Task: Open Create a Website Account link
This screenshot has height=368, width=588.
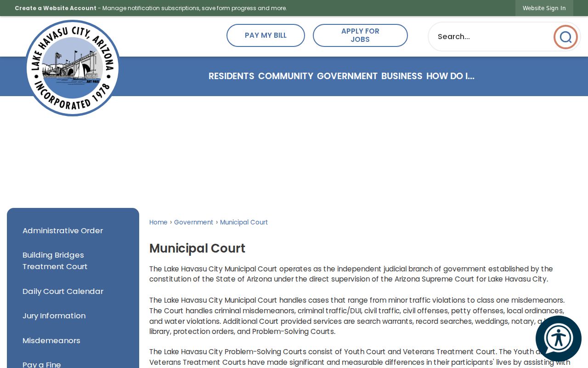Action: (x=56, y=8)
